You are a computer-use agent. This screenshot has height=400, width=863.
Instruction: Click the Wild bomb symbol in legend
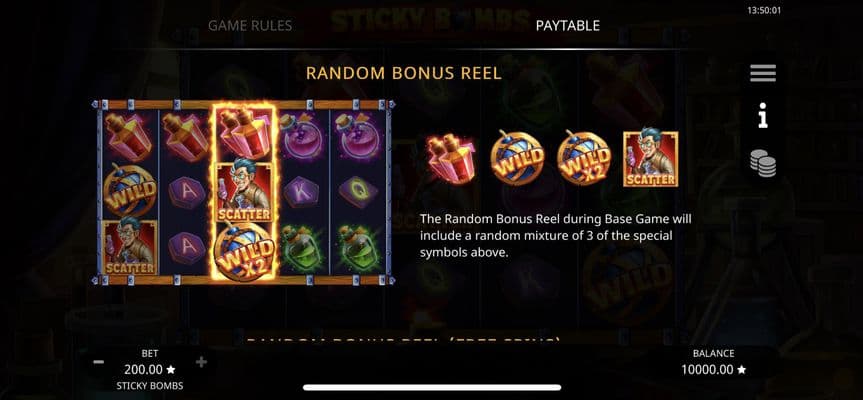(x=517, y=158)
